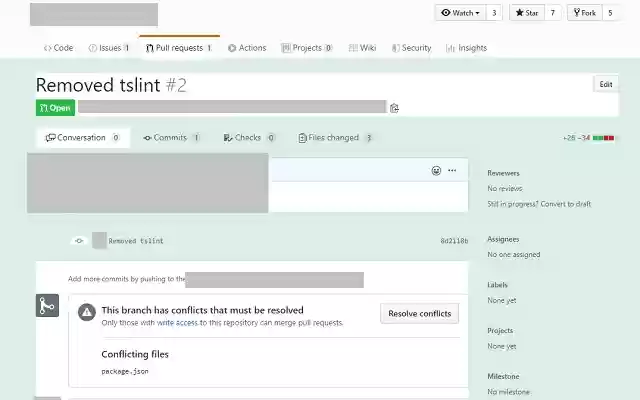Screen dimensions: 640x400
Task: Select the Conversation tab
Action: (x=83, y=138)
